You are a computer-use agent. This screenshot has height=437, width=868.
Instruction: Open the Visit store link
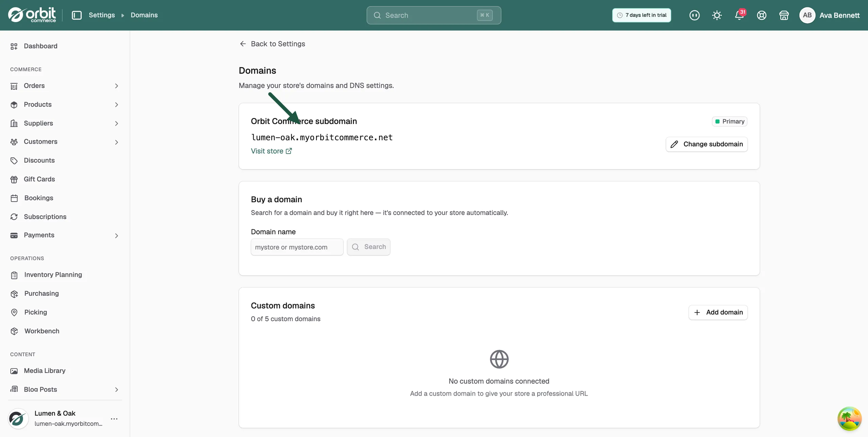(271, 151)
